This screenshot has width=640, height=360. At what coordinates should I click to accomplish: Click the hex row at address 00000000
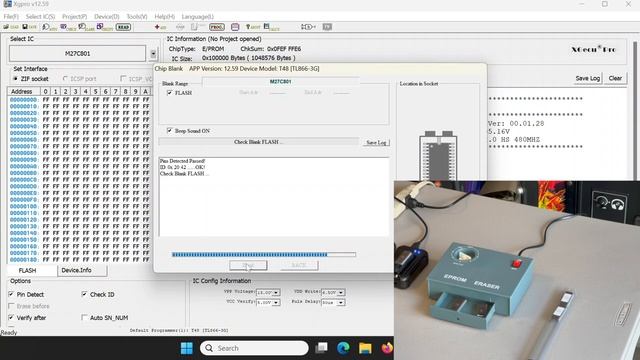80,100
